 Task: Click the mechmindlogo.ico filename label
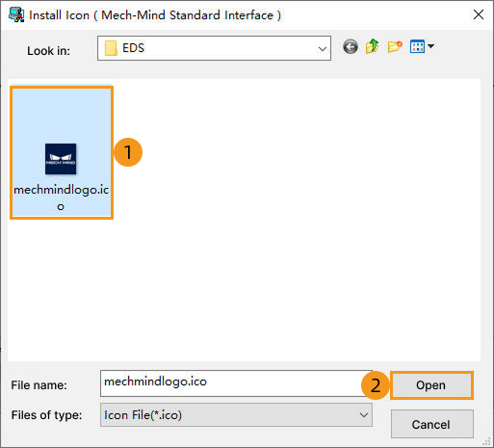click(x=61, y=198)
